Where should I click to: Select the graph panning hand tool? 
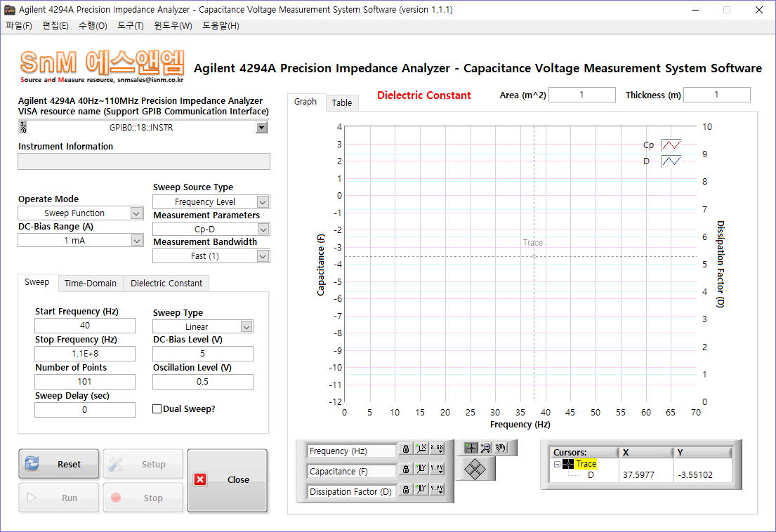click(501, 448)
